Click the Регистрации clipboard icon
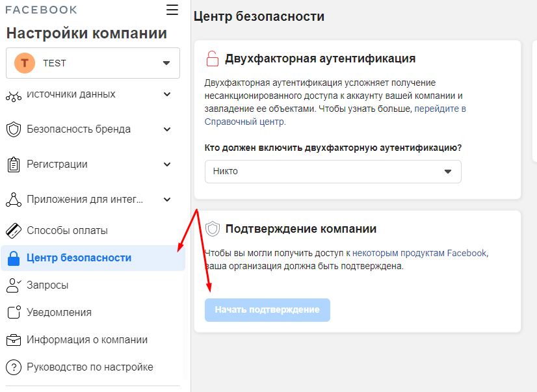Image resolution: width=537 pixels, height=392 pixels. (14, 164)
